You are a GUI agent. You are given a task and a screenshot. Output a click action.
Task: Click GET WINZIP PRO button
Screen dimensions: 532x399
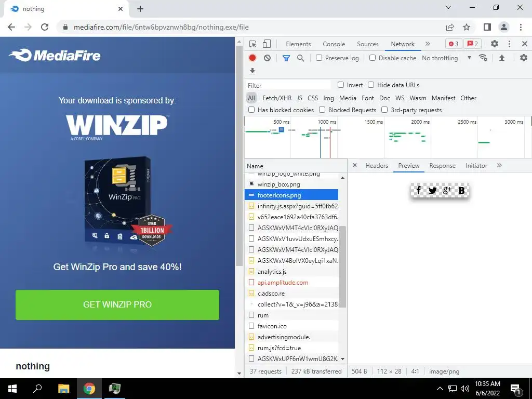click(x=117, y=304)
